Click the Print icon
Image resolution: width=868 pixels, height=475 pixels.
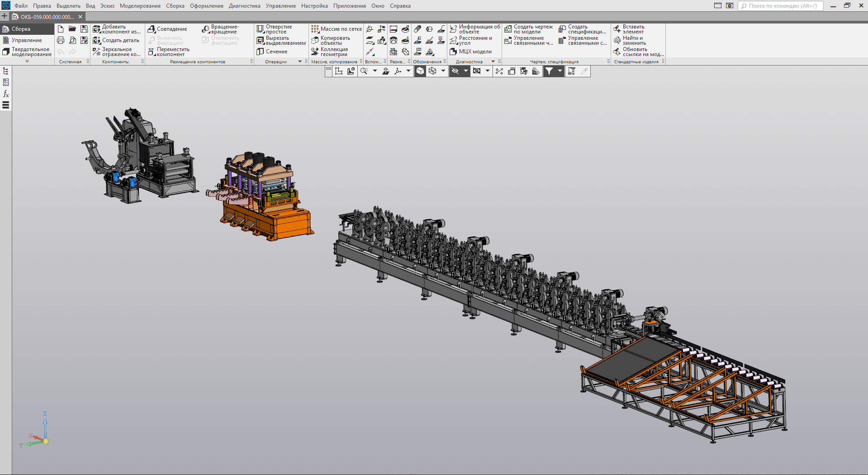click(x=61, y=40)
